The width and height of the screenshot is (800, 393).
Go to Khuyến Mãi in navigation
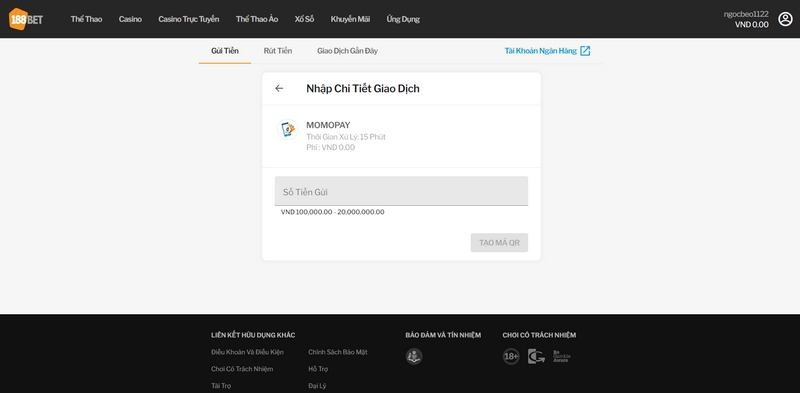pos(350,19)
